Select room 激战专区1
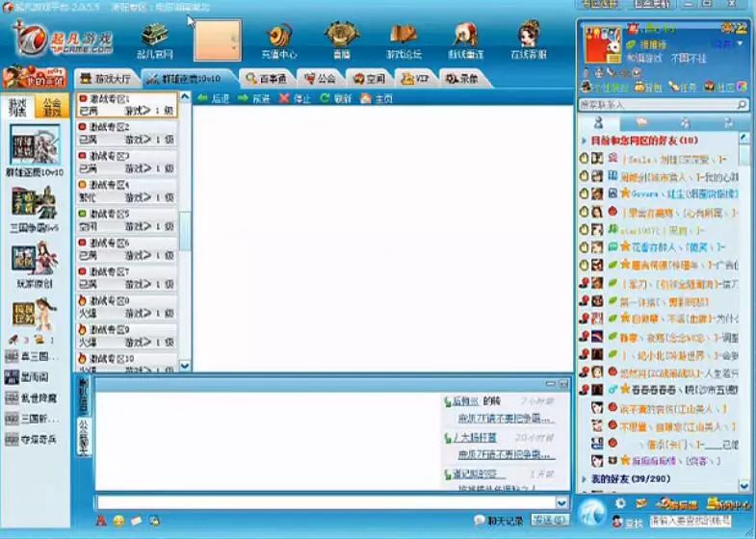 click(x=127, y=105)
